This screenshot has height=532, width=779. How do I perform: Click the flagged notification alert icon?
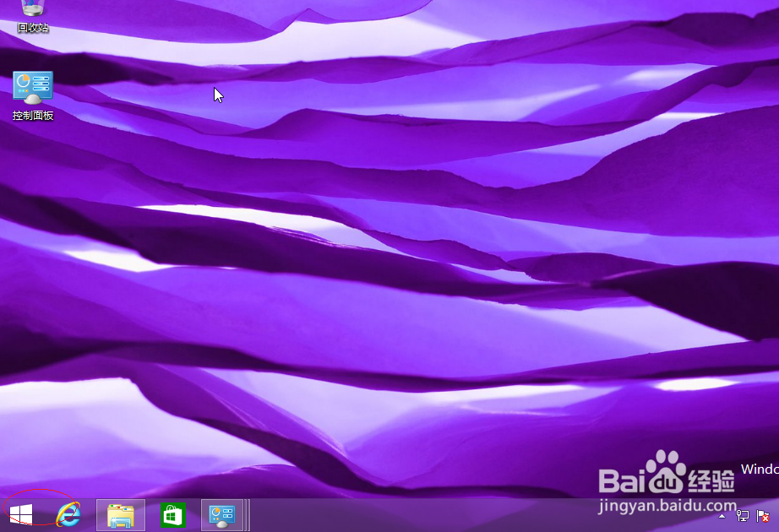(x=763, y=516)
